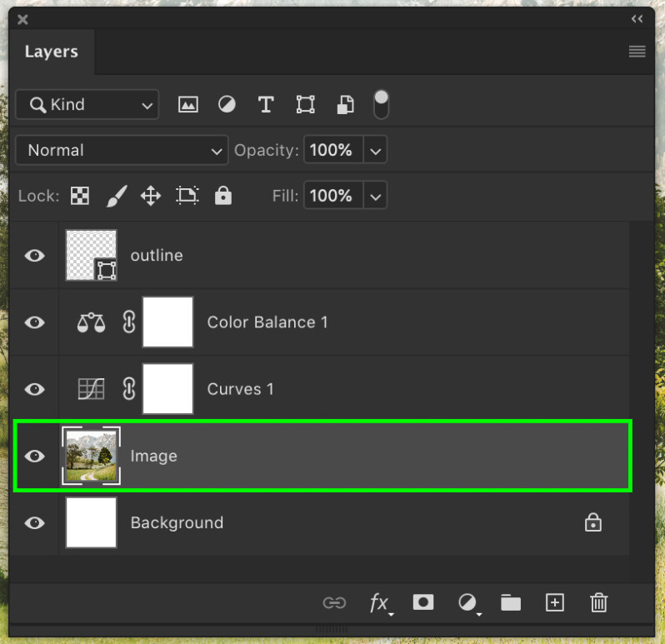Screen dimensions: 665x644
Task: Open the Normal blend mode dropdown
Action: tap(122, 151)
